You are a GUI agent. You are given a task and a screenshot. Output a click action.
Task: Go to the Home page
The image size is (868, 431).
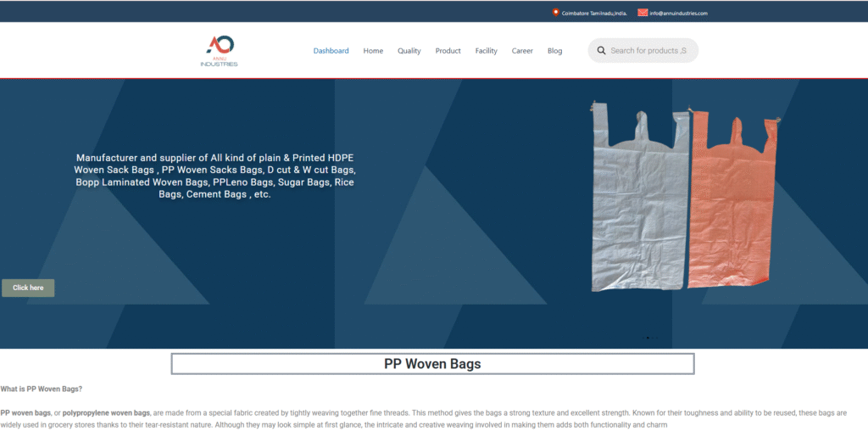click(373, 51)
